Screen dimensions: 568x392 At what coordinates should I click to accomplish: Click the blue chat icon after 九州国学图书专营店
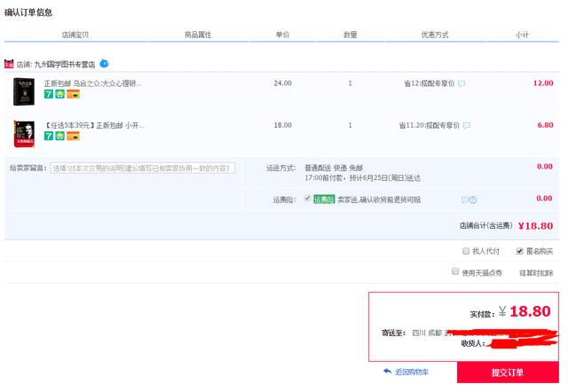[104, 64]
